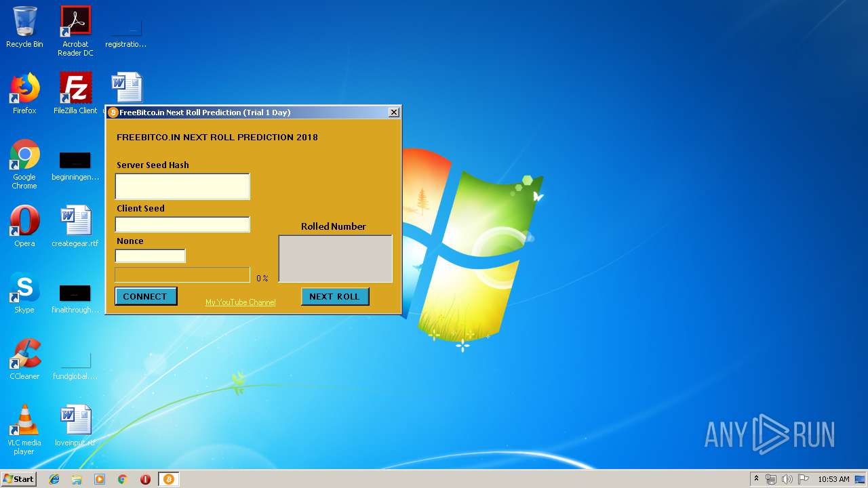Open the Start menu
Image resolution: width=868 pixels, height=488 pixels.
pyautogui.click(x=18, y=479)
